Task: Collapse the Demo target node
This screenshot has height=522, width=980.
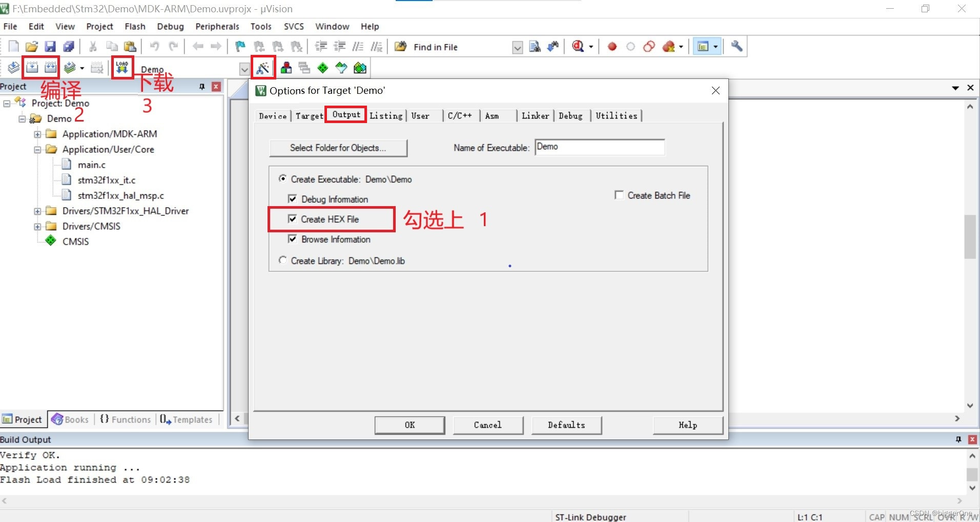Action: pos(22,118)
